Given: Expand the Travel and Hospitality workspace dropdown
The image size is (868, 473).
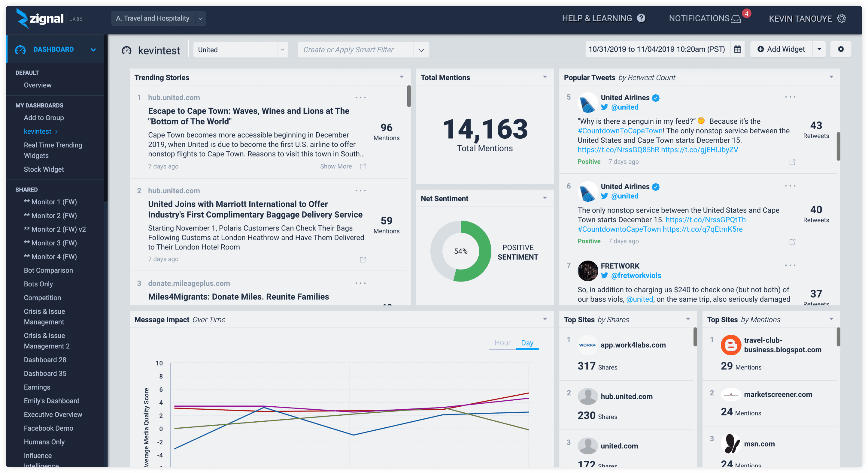Looking at the screenshot, I should coord(200,19).
